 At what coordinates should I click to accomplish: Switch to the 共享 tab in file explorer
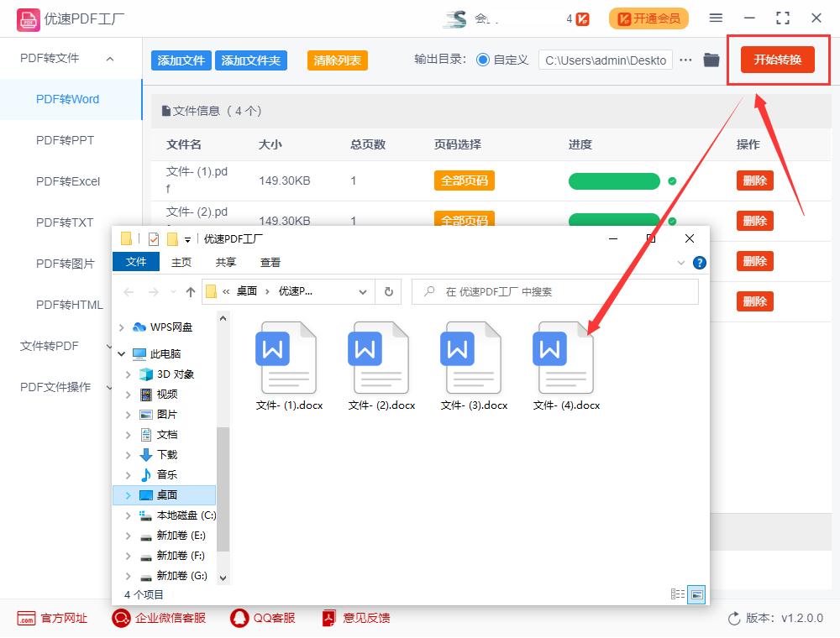click(x=224, y=261)
